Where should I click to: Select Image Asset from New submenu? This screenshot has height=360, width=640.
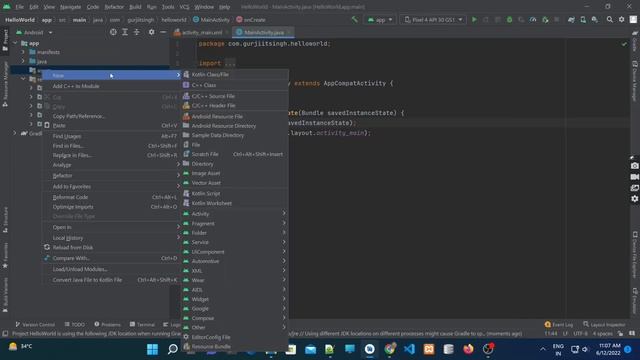click(235, 173)
